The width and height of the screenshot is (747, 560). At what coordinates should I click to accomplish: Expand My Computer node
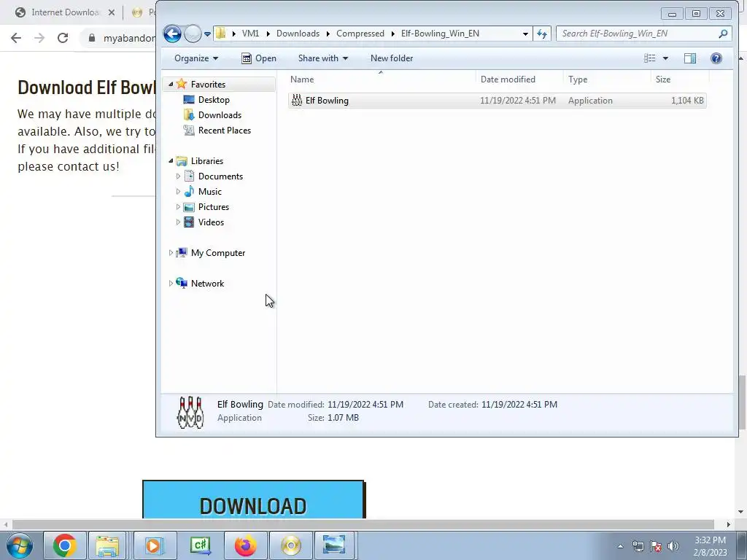pos(171,253)
